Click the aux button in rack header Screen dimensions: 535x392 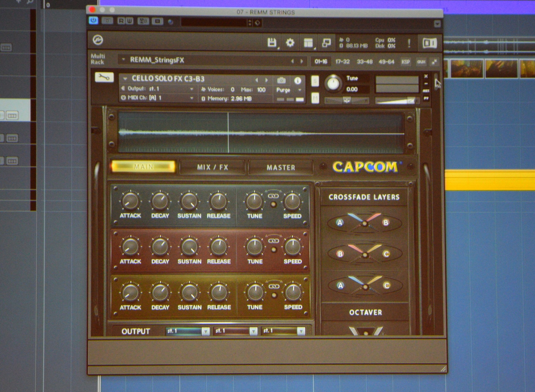tap(421, 62)
